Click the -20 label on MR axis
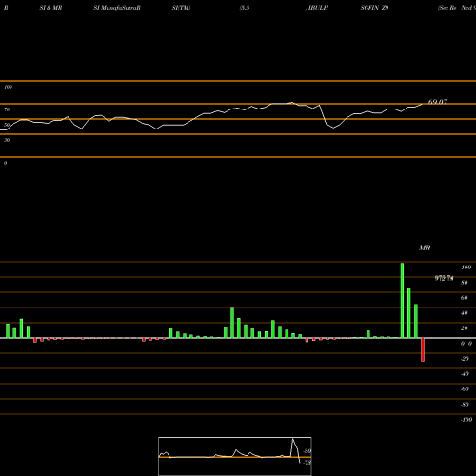The height and width of the screenshot is (476, 476). [465, 359]
